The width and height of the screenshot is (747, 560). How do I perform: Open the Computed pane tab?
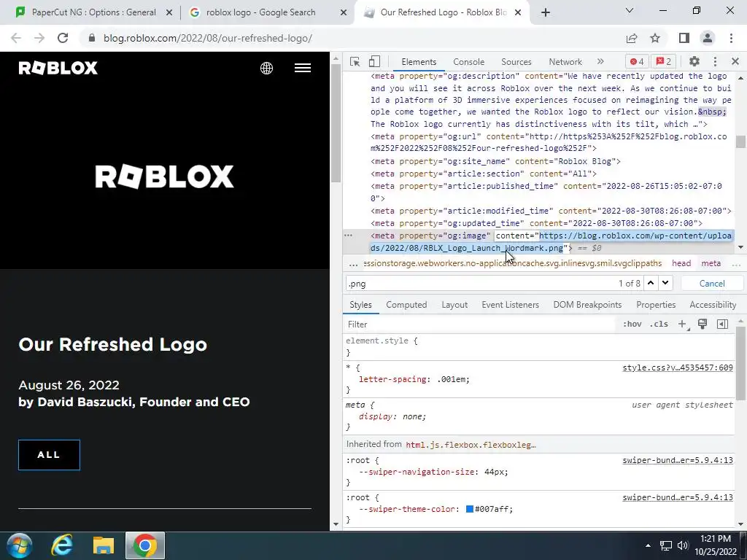tap(406, 305)
